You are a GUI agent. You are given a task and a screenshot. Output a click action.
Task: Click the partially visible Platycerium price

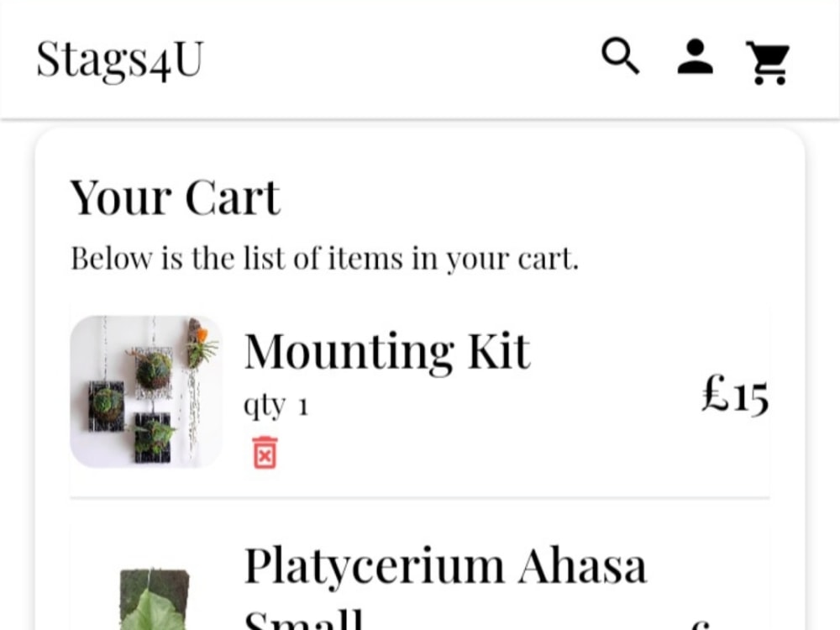pyautogui.click(x=701, y=625)
